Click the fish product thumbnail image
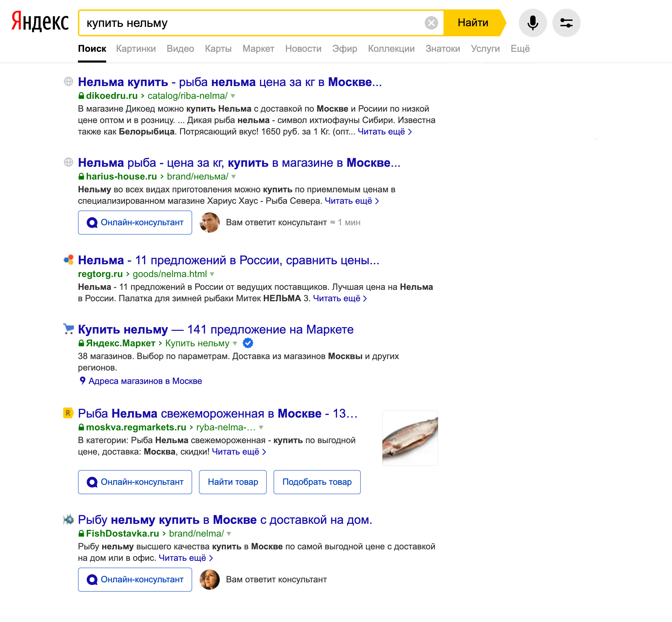 coord(410,438)
